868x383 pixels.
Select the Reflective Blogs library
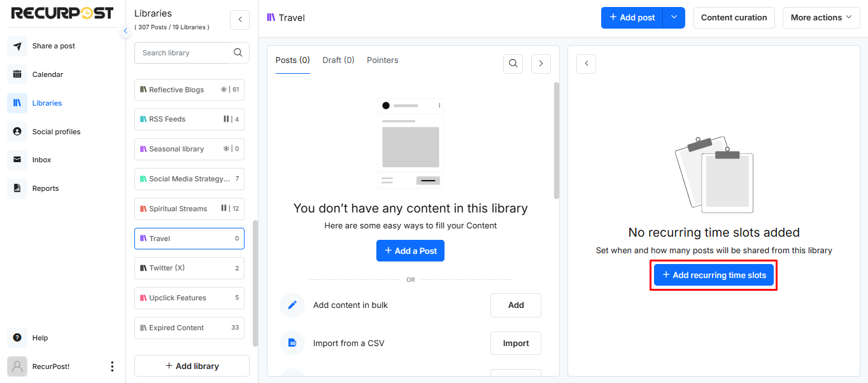[x=189, y=90]
